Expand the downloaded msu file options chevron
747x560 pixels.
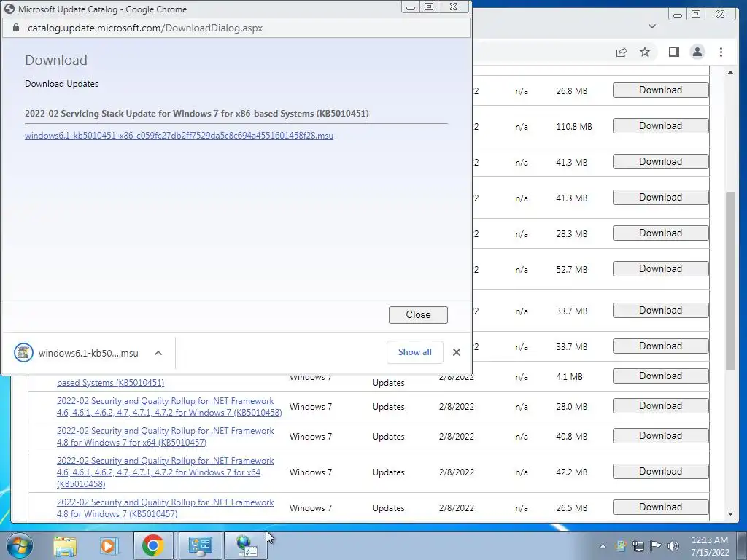tap(158, 353)
